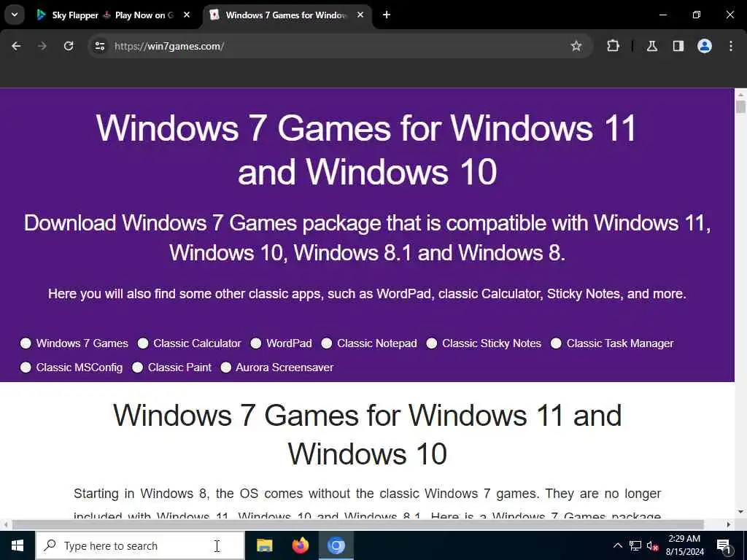Open a new browser tab
The image size is (747, 560).
point(387,15)
